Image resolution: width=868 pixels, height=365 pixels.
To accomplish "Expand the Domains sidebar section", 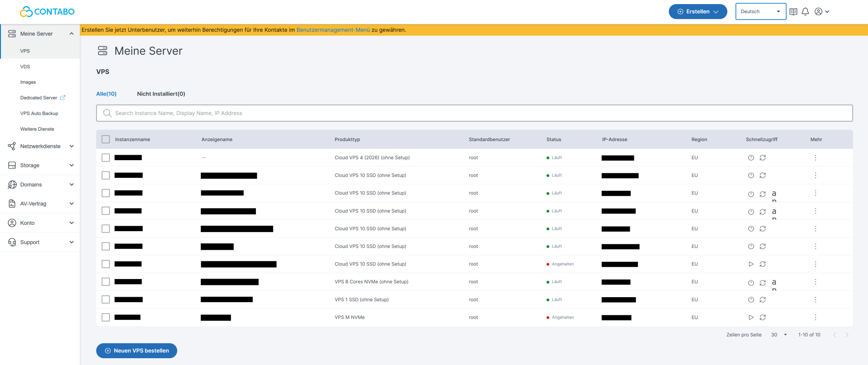I will pyautogui.click(x=40, y=185).
